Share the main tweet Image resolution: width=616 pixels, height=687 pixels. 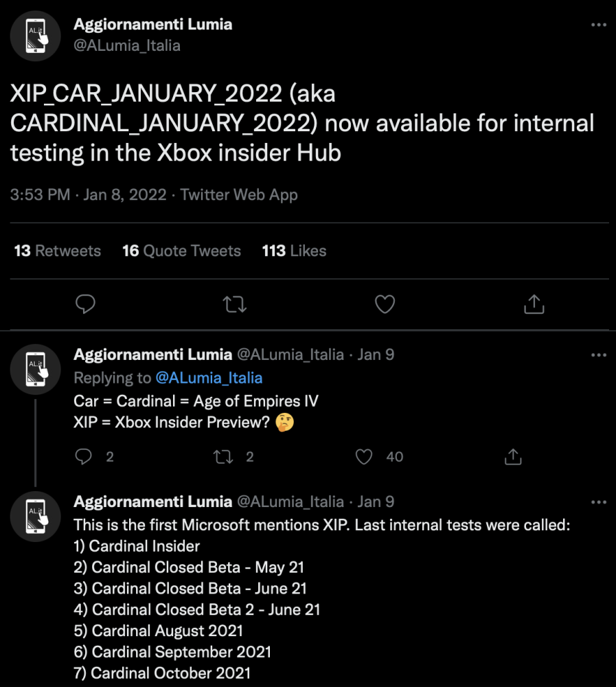tap(534, 304)
